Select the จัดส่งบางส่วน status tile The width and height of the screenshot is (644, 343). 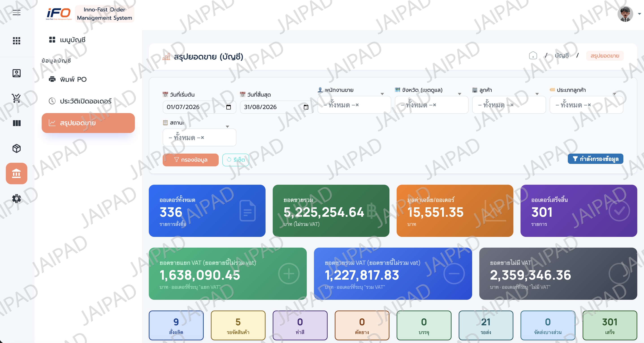pyautogui.click(x=548, y=326)
